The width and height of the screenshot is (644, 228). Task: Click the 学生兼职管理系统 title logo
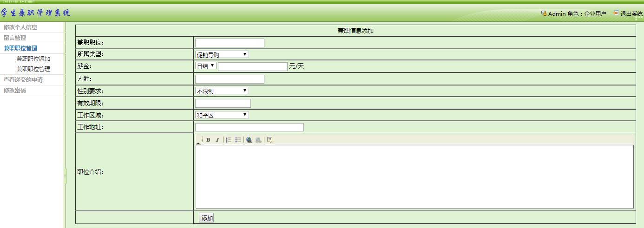click(x=36, y=13)
